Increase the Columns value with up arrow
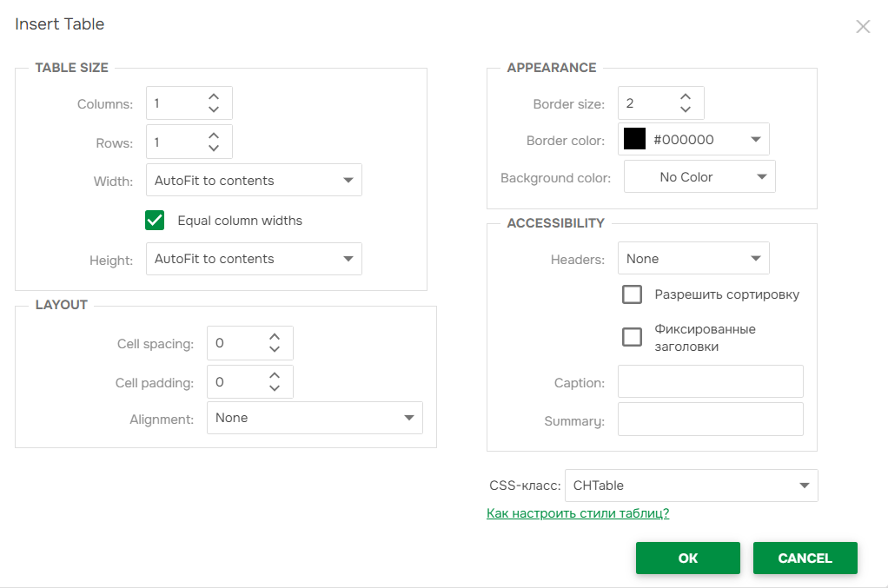This screenshot has height=588, width=888. (x=214, y=96)
